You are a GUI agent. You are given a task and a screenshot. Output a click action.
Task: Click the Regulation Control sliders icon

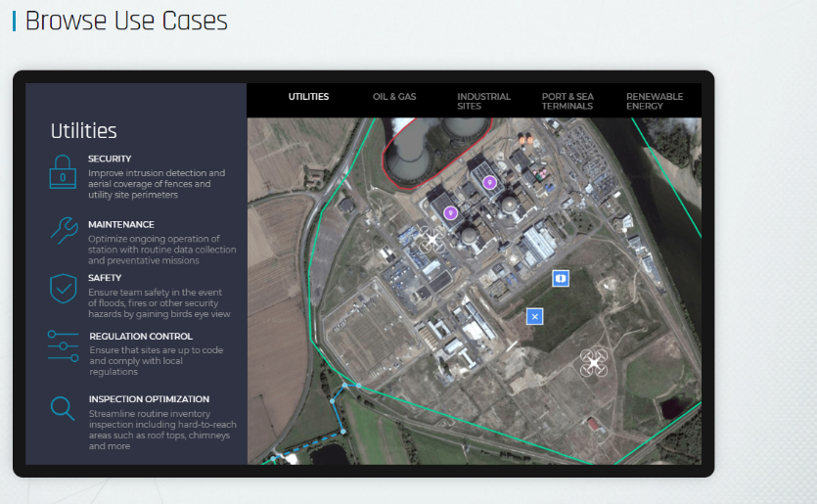coord(63,345)
